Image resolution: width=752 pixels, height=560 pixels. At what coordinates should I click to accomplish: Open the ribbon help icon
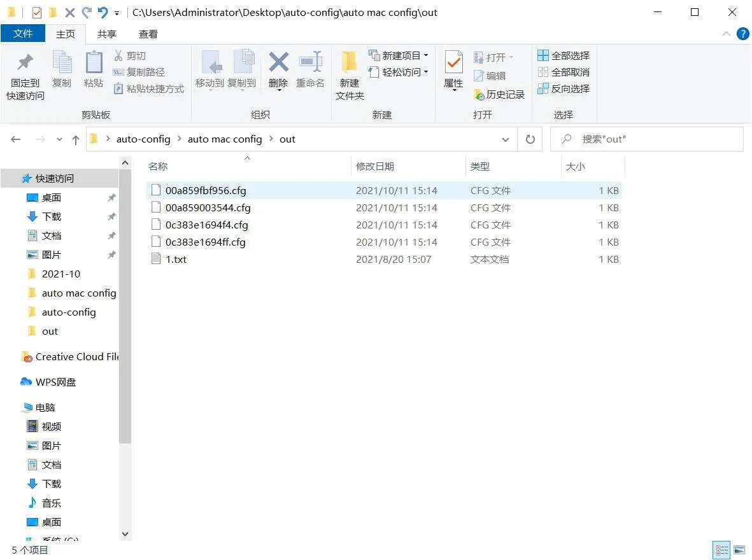pos(742,34)
